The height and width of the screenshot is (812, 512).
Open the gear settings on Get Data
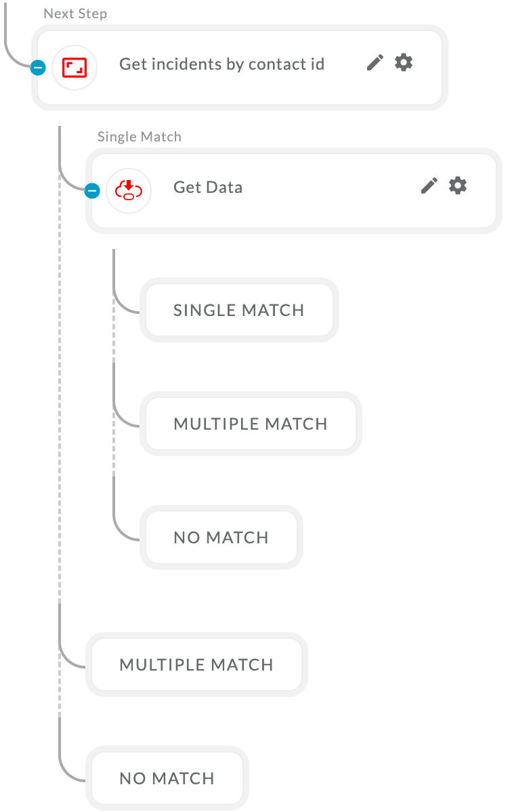tap(458, 185)
